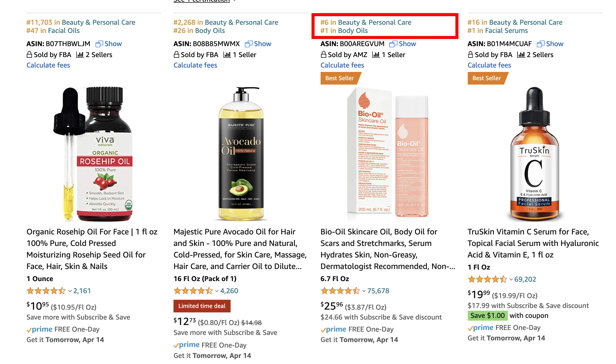Click the Show ASIN icon for B07THBWLJM
Screen dimensions: 616x364
(99, 44)
